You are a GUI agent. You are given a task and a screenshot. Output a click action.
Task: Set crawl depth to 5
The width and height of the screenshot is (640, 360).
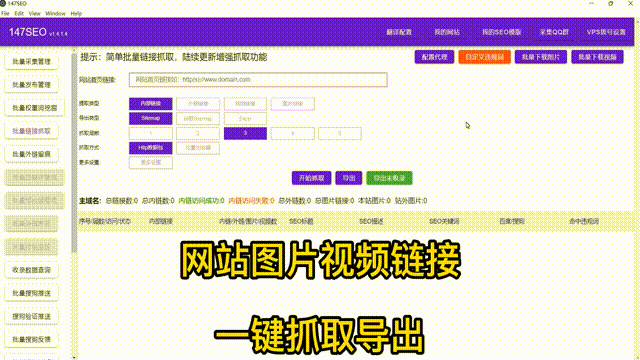click(340, 133)
